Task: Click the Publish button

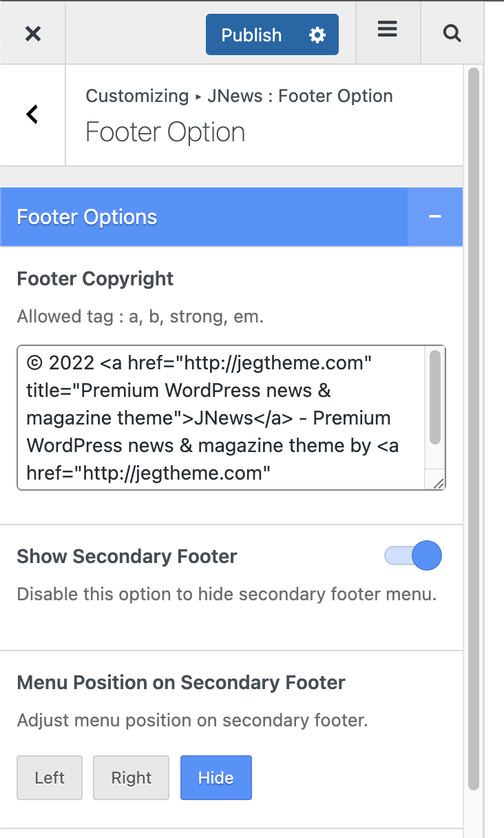Action: coord(251,35)
